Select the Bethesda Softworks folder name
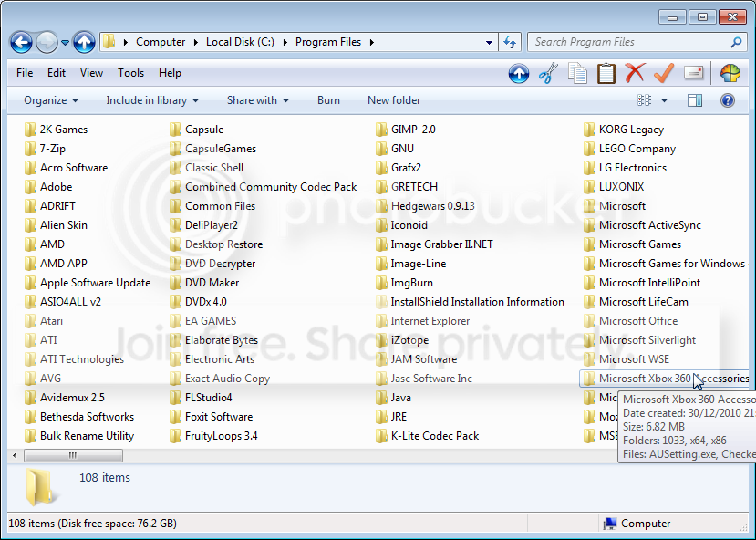 click(x=88, y=417)
